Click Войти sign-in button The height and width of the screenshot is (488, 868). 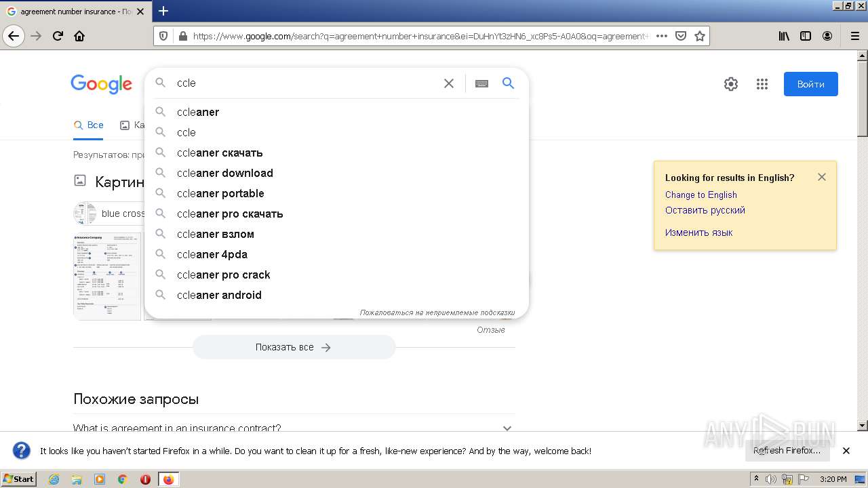[811, 84]
